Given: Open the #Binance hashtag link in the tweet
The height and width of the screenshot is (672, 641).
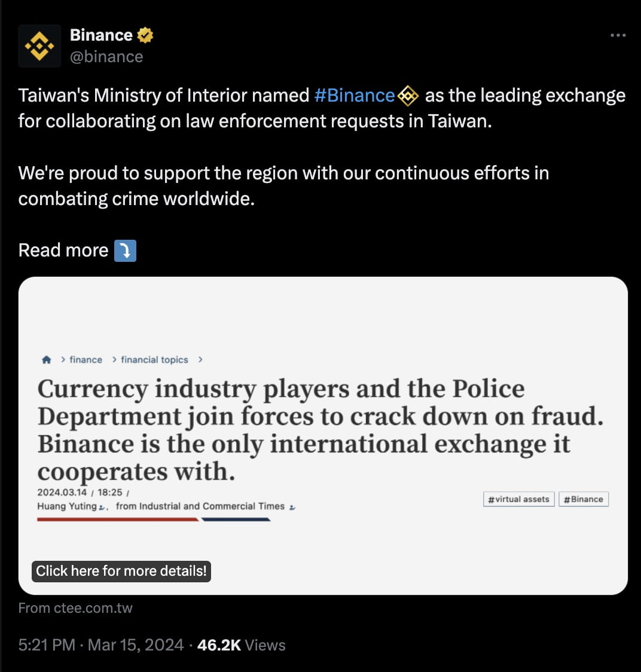Looking at the screenshot, I should pyautogui.click(x=355, y=95).
